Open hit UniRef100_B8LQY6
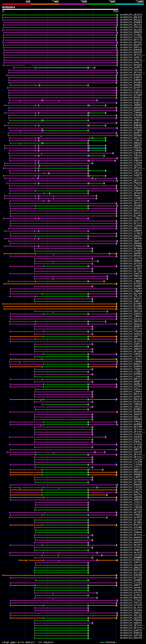 tap(131, 17)
